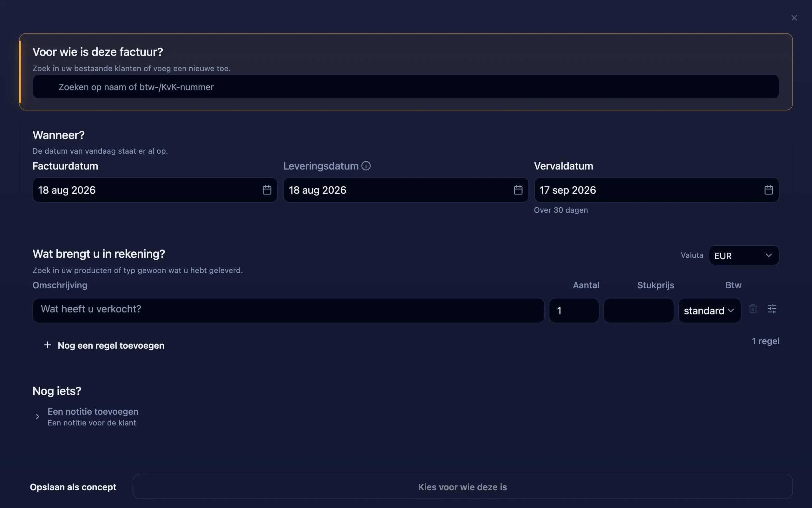The width and height of the screenshot is (812, 508).
Task: Click the plus icon to add a line
Action: (x=48, y=345)
